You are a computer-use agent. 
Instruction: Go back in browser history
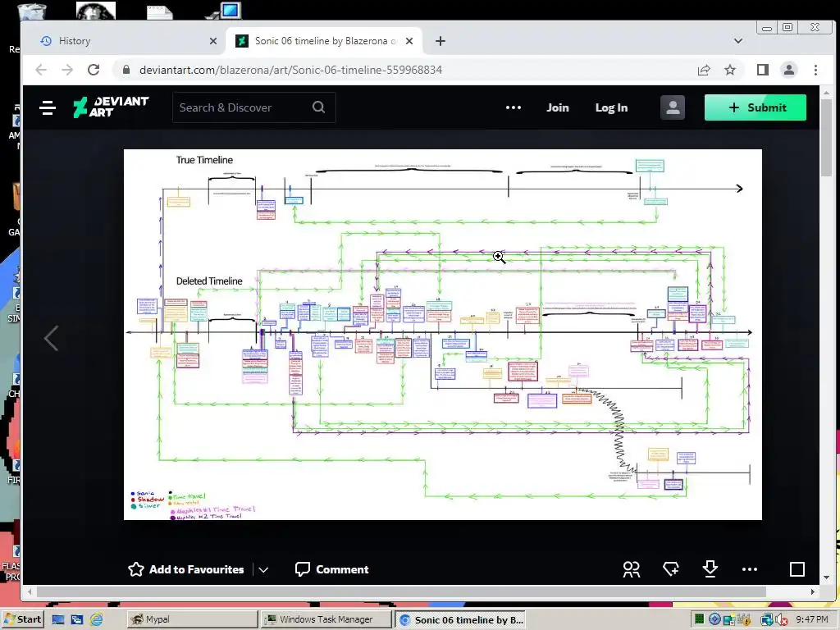(41, 70)
